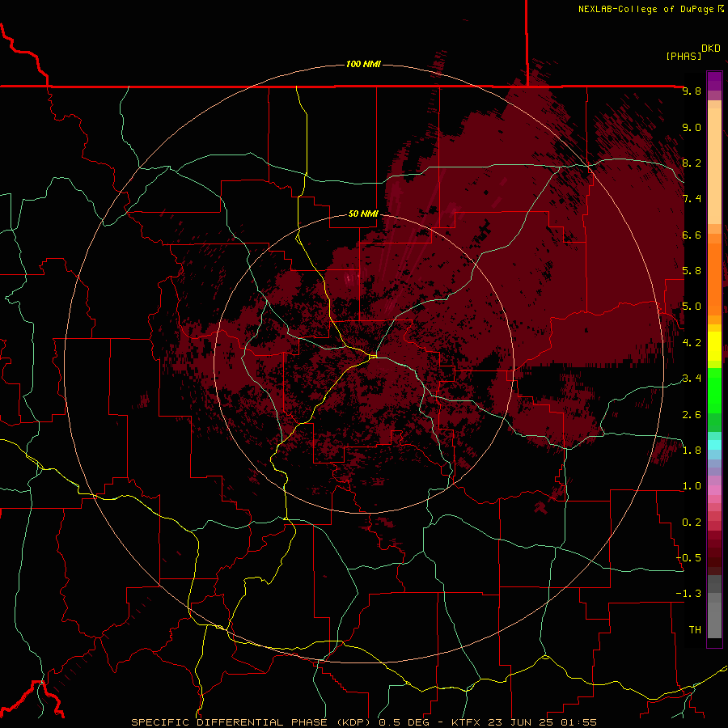Pick the purple band atop the color bar
728x728 pixels.
click(714, 81)
